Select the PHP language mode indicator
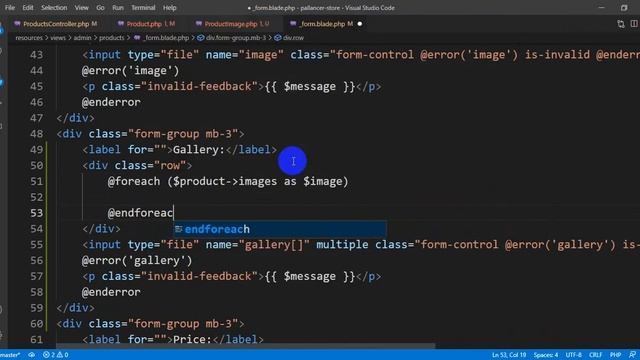640x360 pixels. coord(615,355)
